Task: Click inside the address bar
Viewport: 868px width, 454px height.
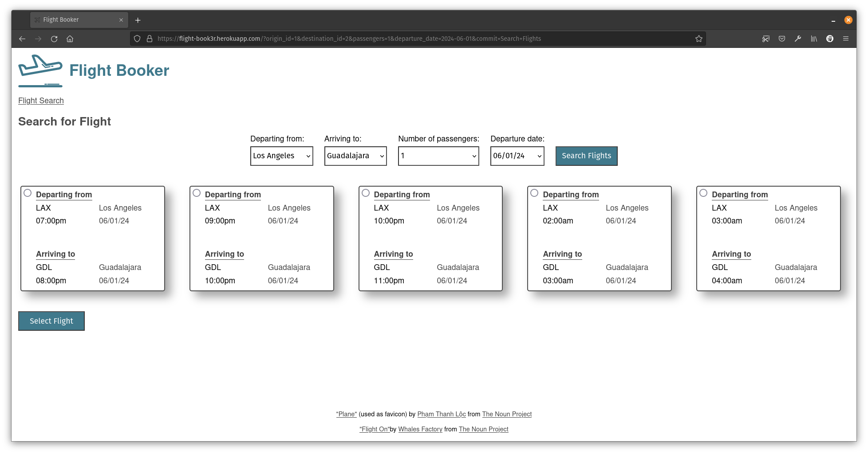Action: [355, 39]
